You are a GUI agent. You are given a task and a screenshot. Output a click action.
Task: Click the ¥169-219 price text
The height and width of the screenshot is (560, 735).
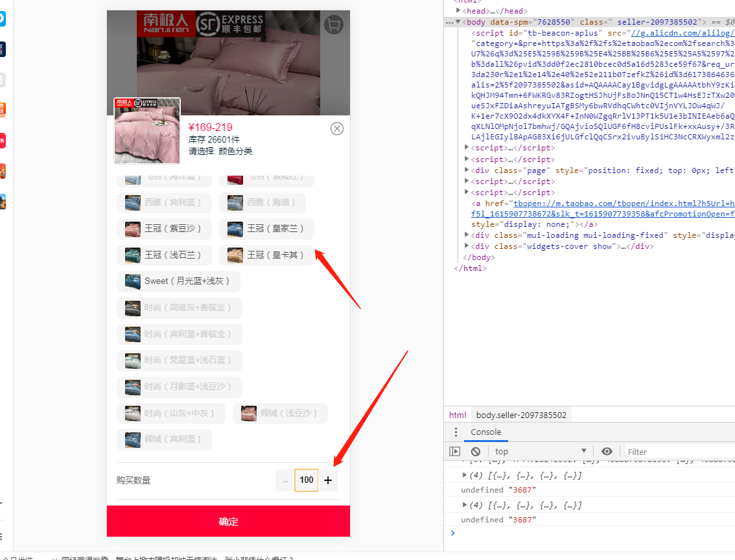[210, 127]
